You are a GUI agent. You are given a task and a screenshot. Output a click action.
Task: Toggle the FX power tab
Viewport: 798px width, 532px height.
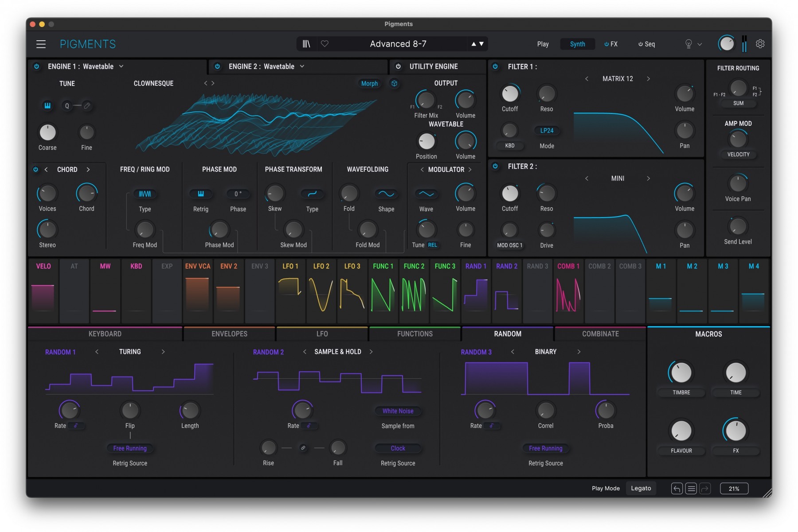click(611, 44)
